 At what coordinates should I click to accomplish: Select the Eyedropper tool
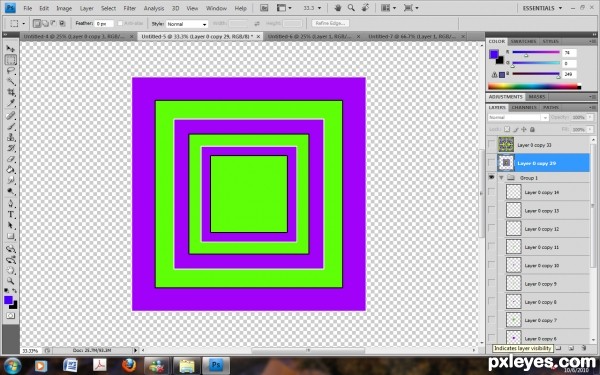(x=11, y=103)
